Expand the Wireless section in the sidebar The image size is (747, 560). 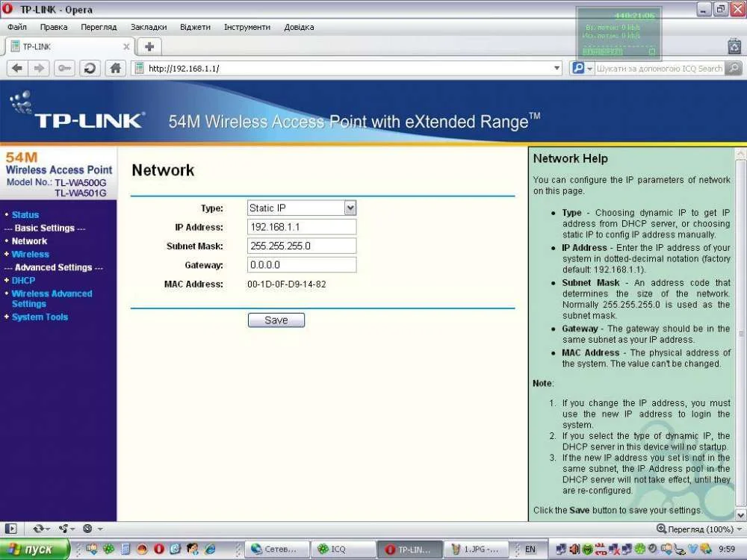(30, 255)
